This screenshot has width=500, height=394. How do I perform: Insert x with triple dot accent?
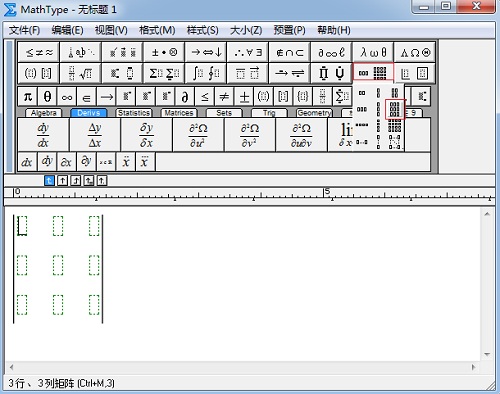click(145, 162)
